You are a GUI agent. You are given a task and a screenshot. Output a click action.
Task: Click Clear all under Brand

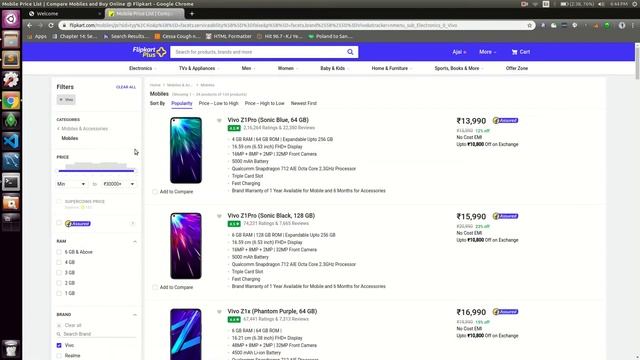tap(73, 325)
